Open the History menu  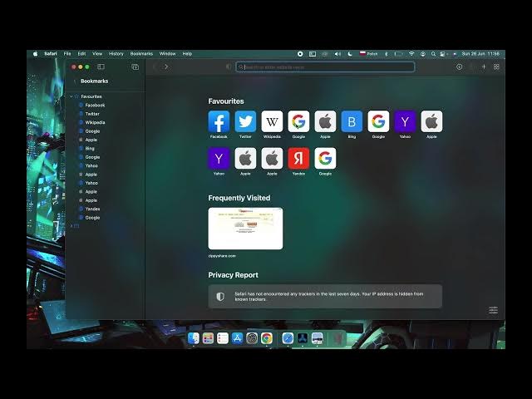(116, 53)
